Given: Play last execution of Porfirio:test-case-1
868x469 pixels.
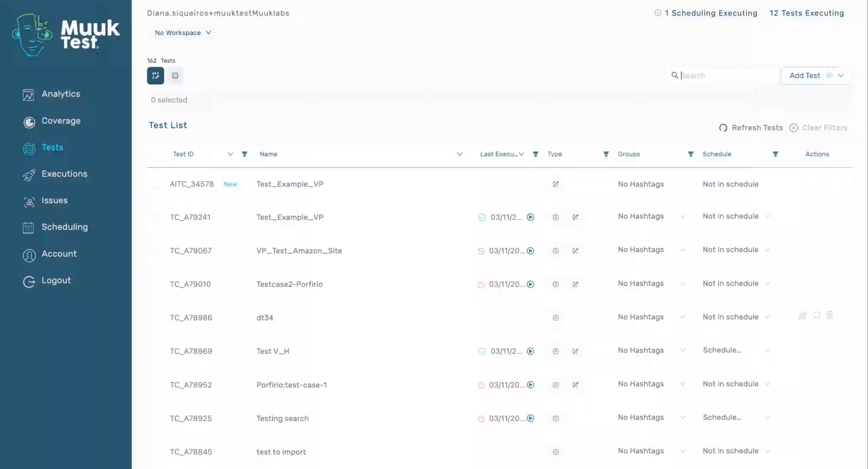Looking at the screenshot, I should [530, 385].
